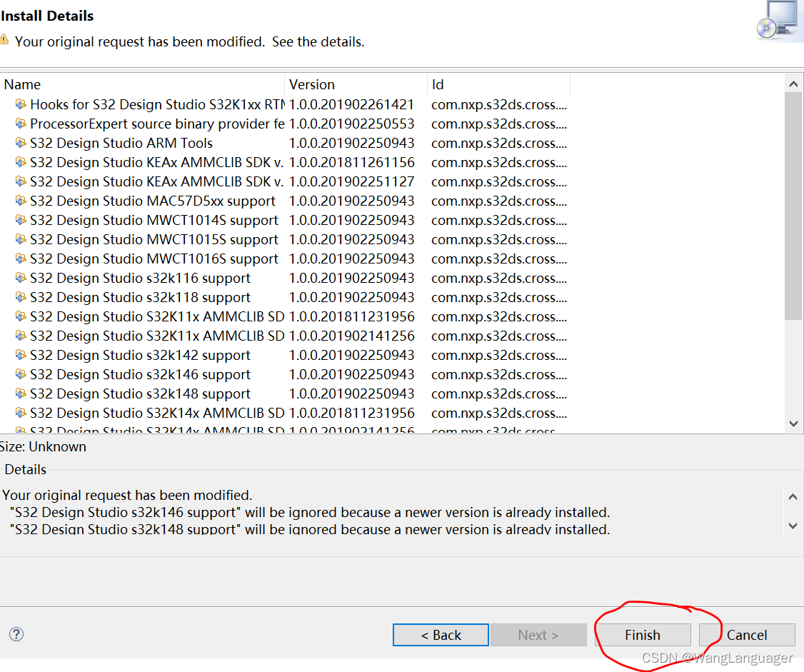Select 'S32 Design Studio s32k118 support' row
Image resolution: width=804 pixels, height=672 pixels.
click(x=140, y=298)
